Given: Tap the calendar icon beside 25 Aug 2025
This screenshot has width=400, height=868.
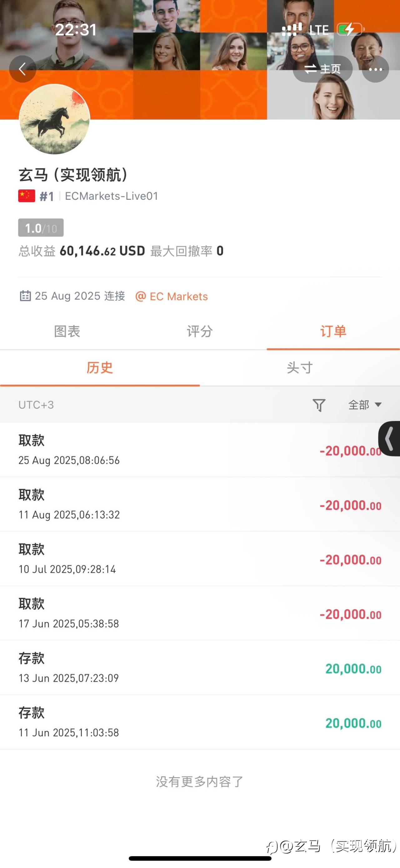Looking at the screenshot, I should 25,296.
